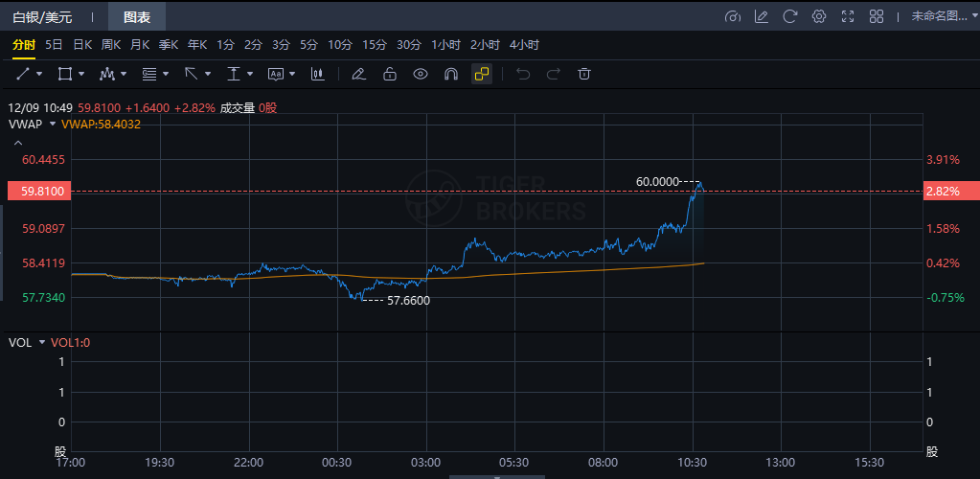The image size is (980, 479).
Task: Click the rectangle shape drawing tool
Action: (x=65, y=74)
